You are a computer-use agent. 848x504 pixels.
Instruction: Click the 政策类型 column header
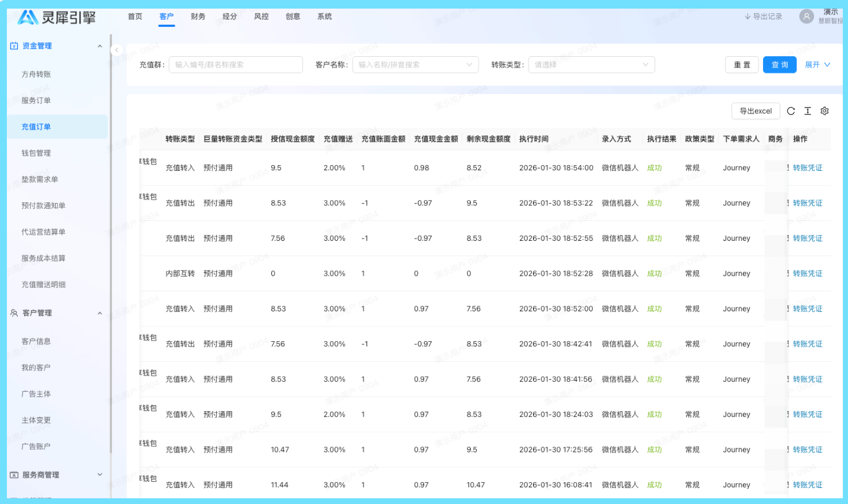click(699, 139)
